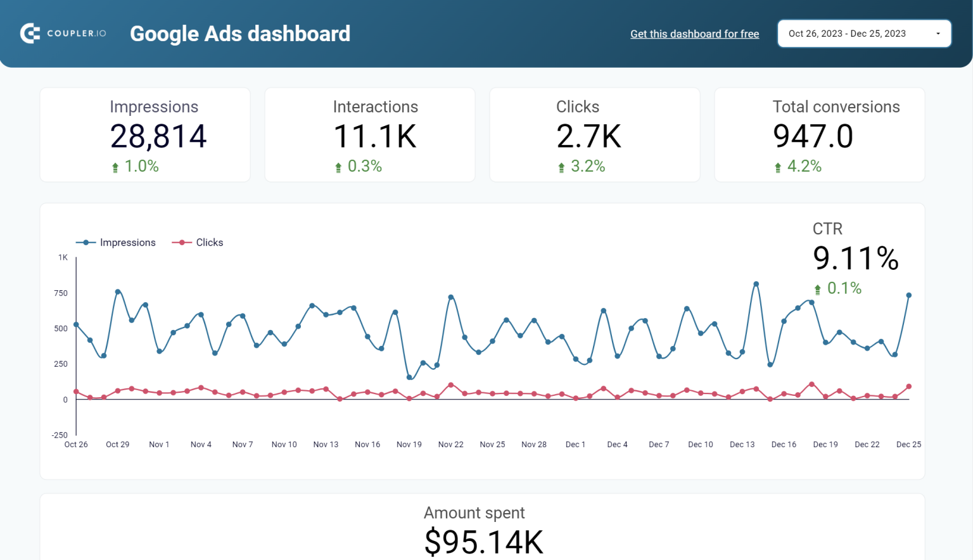The width and height of the screenshot is (973, 560).
Task: Open the date range selector dropdown
Action: click(864, 33)
